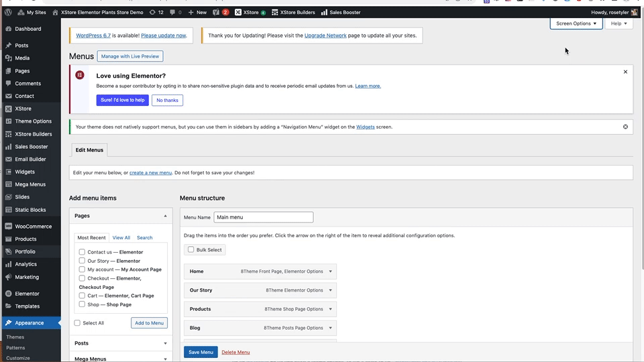The height and width of the screenshot is (362, 644).
Task: Open the Help dropdown
Action: (619, 23)
